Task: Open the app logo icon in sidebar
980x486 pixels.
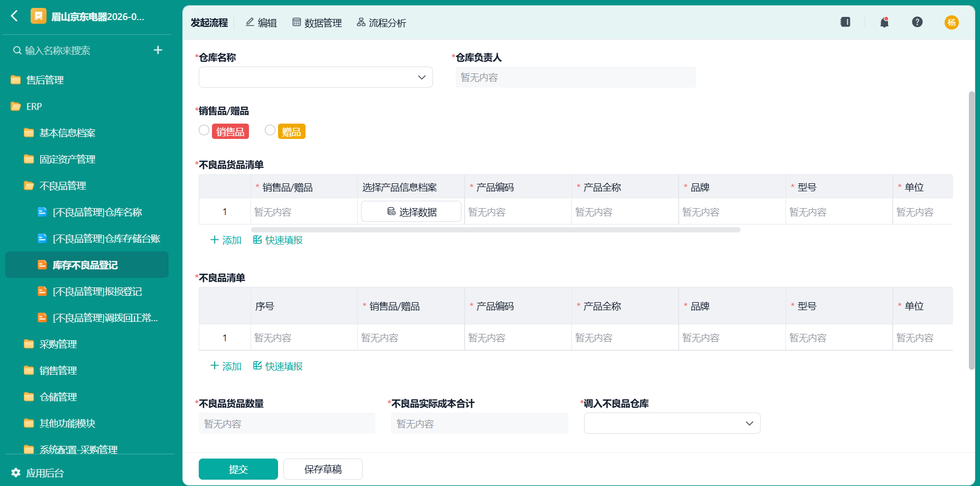Action: (x=38, y=16)
